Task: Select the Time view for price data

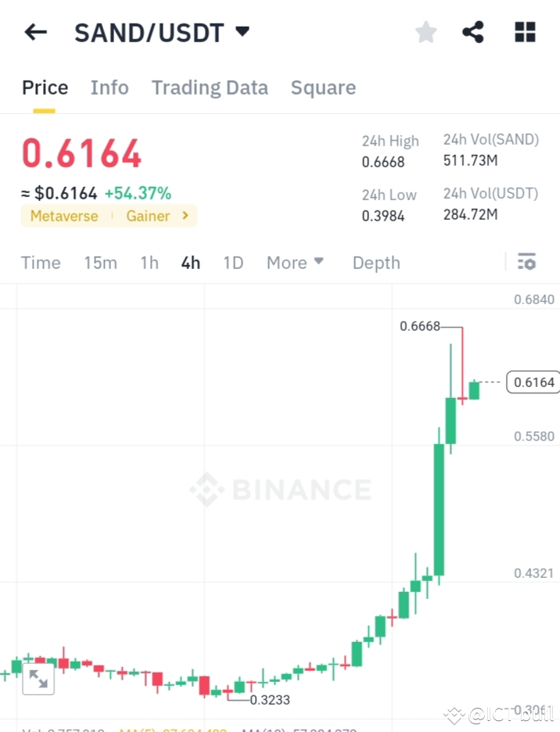Action: [x=41, y=263]
